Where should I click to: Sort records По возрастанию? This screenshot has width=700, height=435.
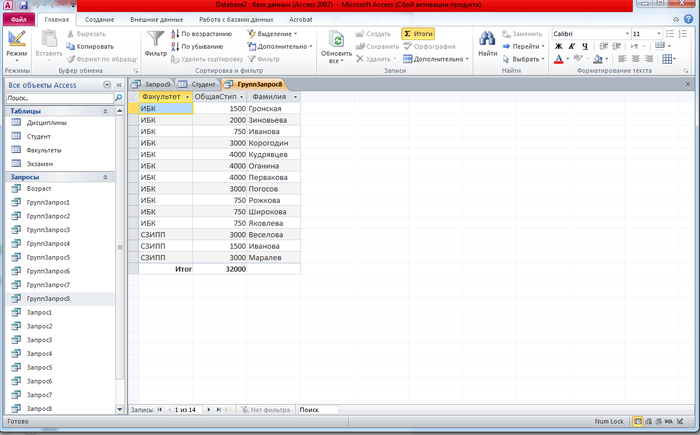(200, 33)
